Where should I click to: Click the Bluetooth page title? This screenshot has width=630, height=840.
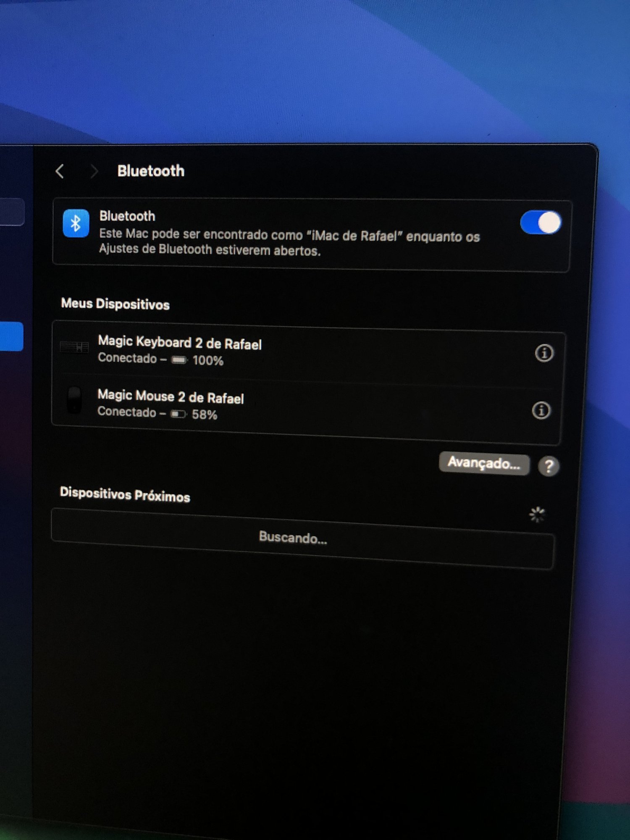151,171
